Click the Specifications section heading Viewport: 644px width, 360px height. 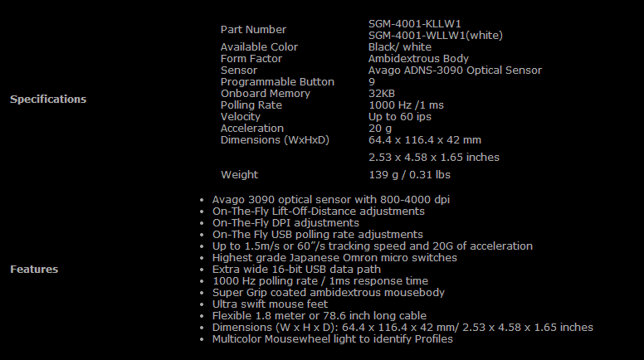point(47,100)
